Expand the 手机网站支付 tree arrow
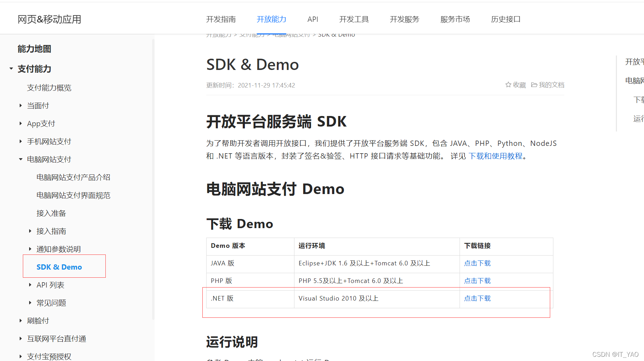644x361 pixels. [x=21, y=141]
